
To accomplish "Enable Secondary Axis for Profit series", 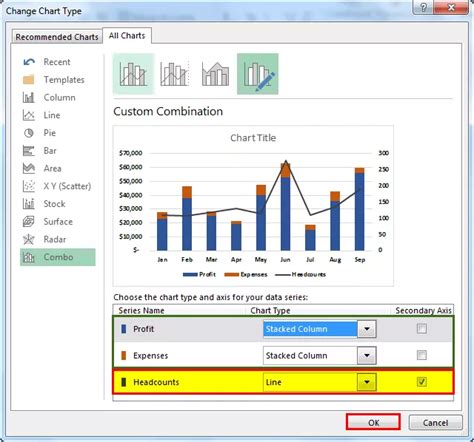I will (x=422, y=329).
